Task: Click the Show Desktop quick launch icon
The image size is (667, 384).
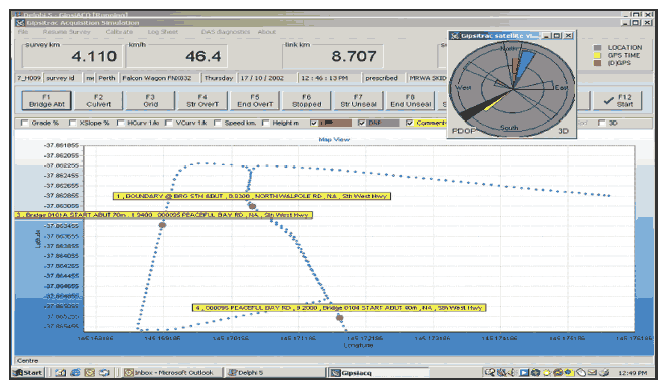Action: [x=61, y=373]
